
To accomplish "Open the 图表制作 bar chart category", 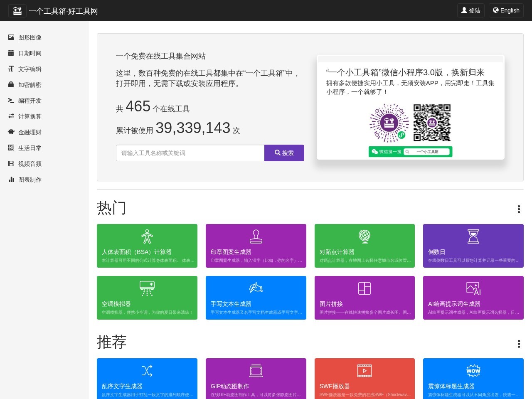I will pos(25,180).
